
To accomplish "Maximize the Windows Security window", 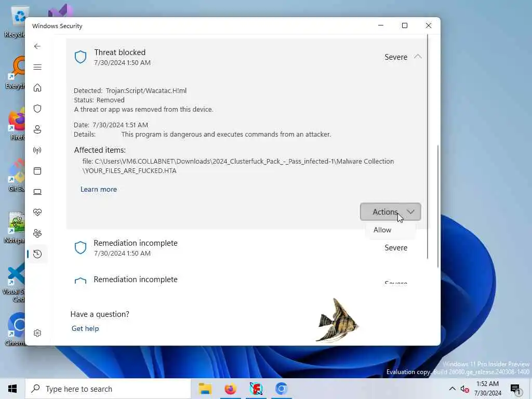I will [x=404, y=25].
